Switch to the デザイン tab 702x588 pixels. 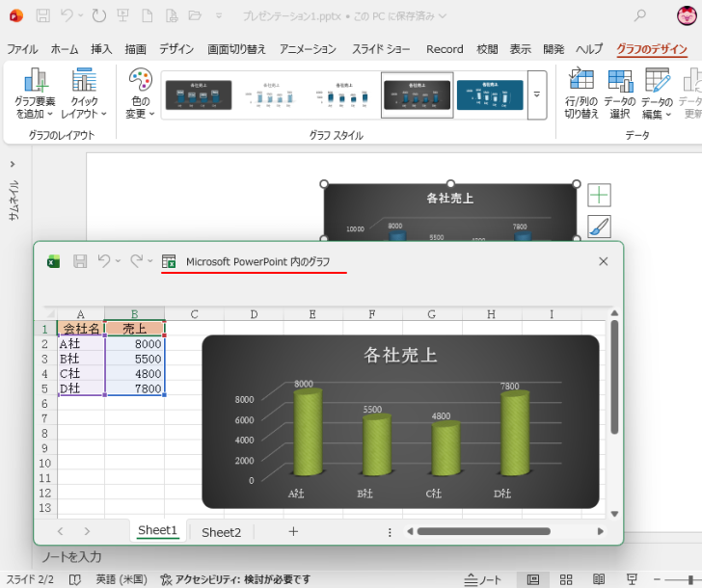pyautogui.click(x=176, y=49)
